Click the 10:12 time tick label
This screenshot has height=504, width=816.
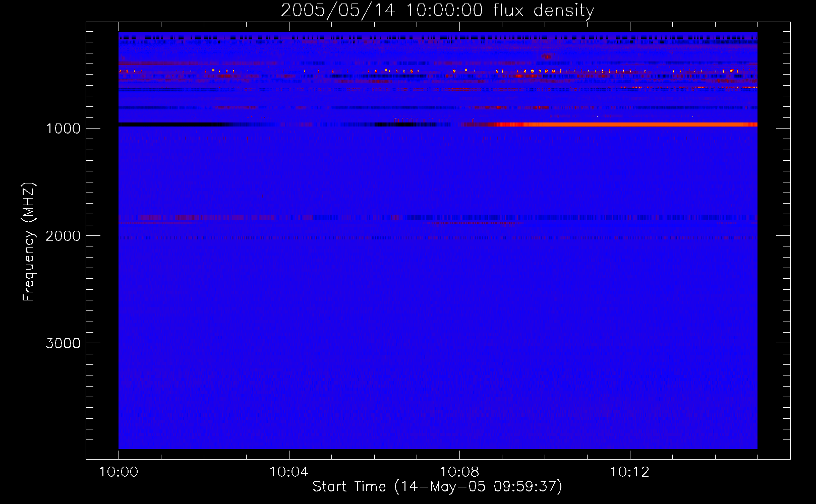(629, 472)
